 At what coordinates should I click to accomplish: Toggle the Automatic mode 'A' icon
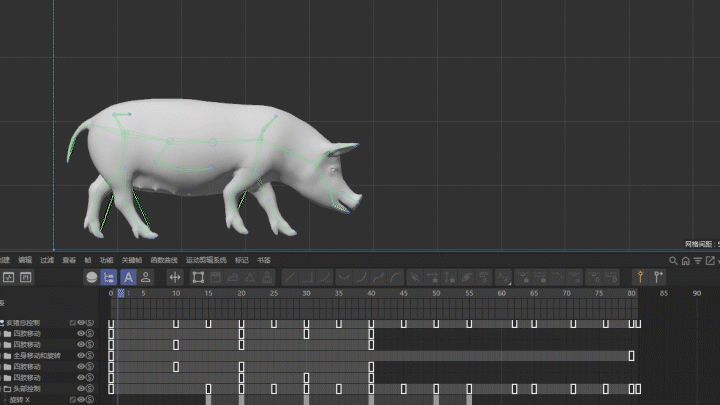128,277
